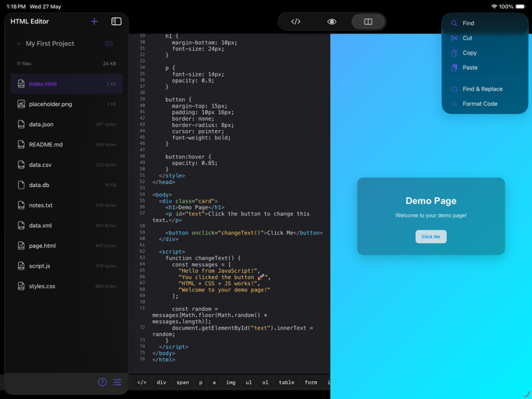
Task: Open README.md file
Action: [66, 144]
